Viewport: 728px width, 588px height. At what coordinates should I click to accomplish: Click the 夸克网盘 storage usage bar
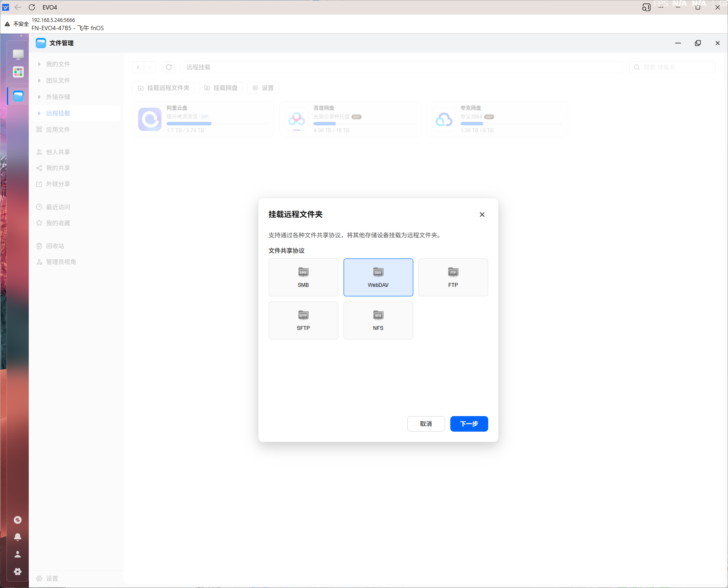(512, 124)
